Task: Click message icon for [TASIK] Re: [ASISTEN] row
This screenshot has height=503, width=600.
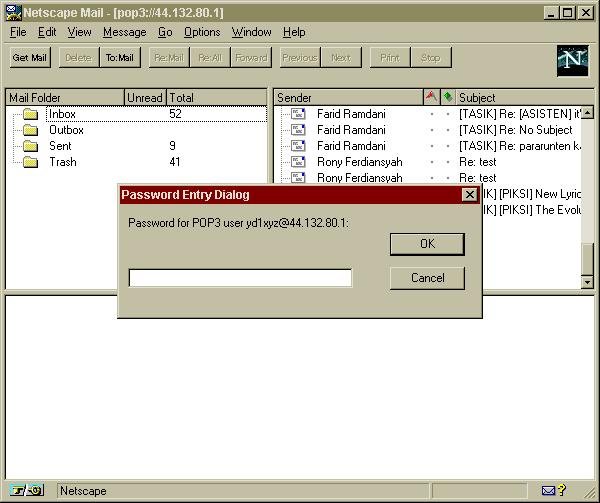Action: pos(298,114)
